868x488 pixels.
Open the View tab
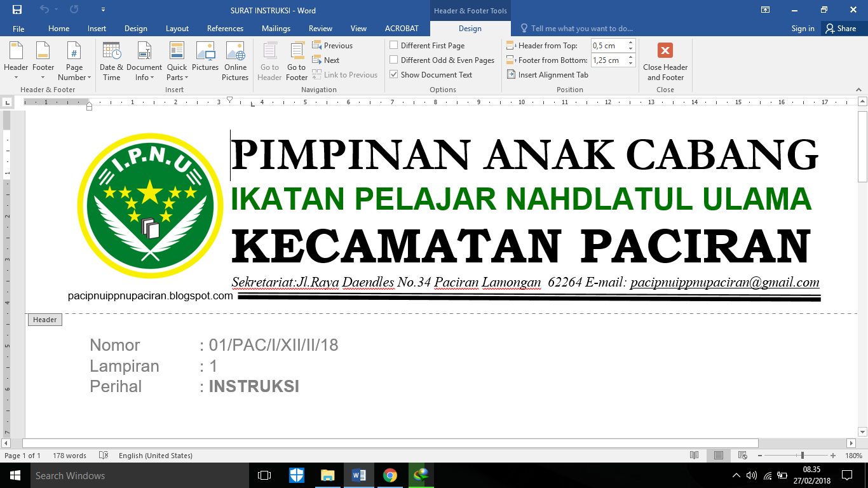[x=358, y=29]
